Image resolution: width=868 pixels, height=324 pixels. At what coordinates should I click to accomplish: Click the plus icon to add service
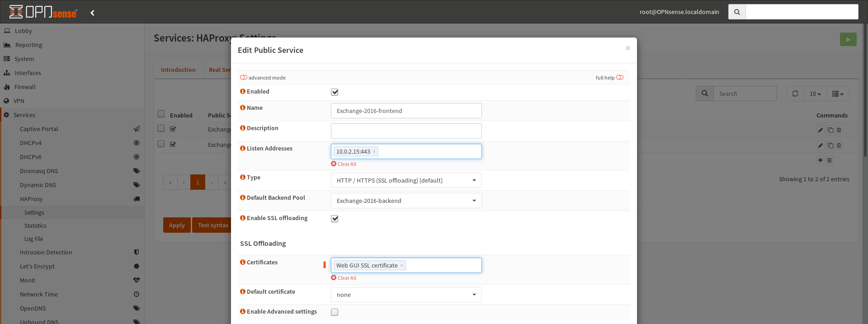821,160
